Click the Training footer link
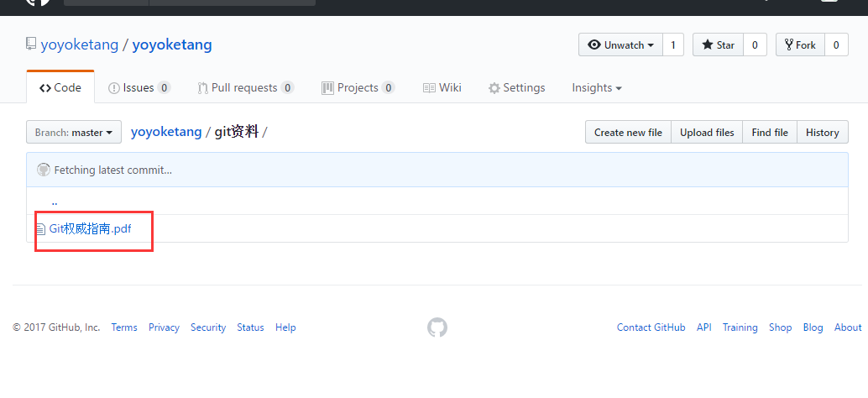 coord(740,327)
